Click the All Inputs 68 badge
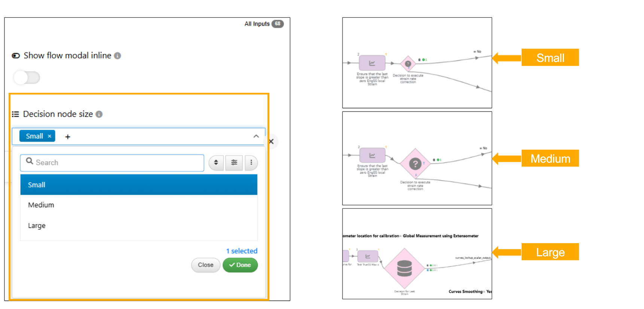Screen dimensions: 644x309 (x=277, y=24)
